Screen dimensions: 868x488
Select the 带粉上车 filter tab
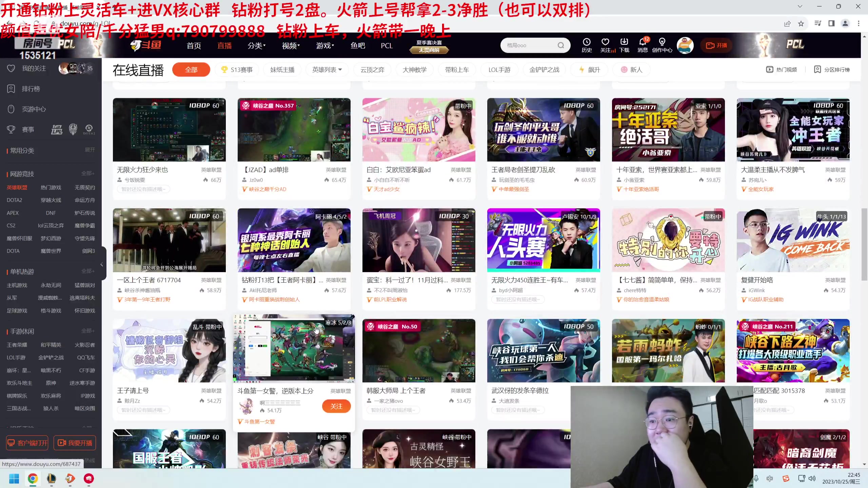point(457,69)
